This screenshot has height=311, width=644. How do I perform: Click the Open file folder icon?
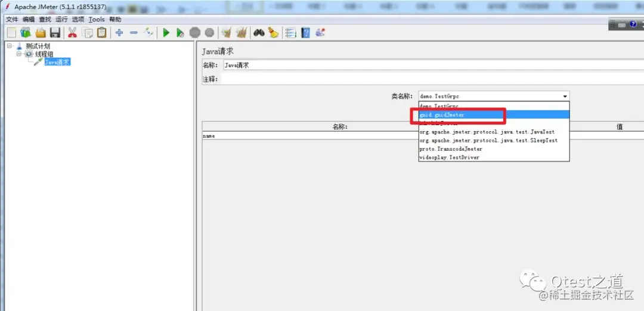click(41, 32)
